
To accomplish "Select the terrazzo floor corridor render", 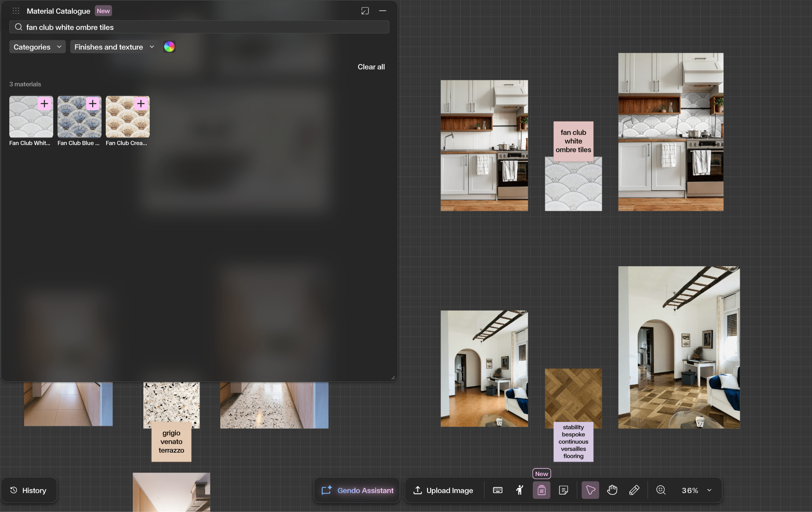I will 274,405.
